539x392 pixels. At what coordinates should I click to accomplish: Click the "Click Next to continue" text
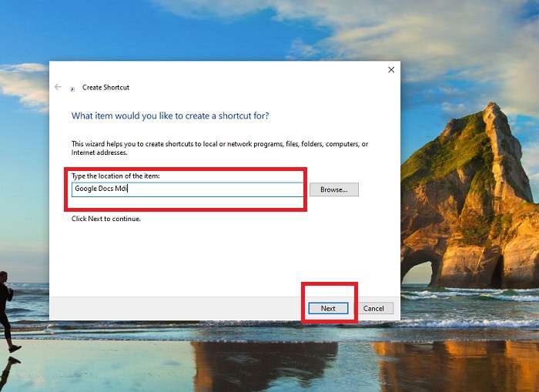[106, 219]
